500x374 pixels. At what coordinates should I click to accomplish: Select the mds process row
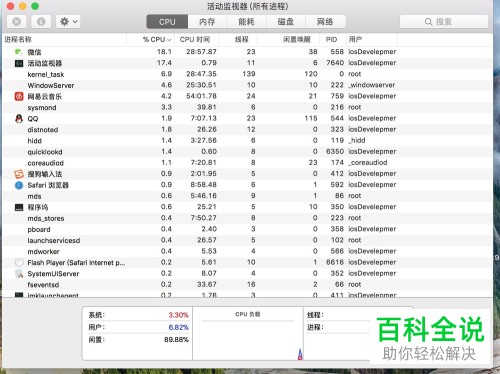(247, 196)
